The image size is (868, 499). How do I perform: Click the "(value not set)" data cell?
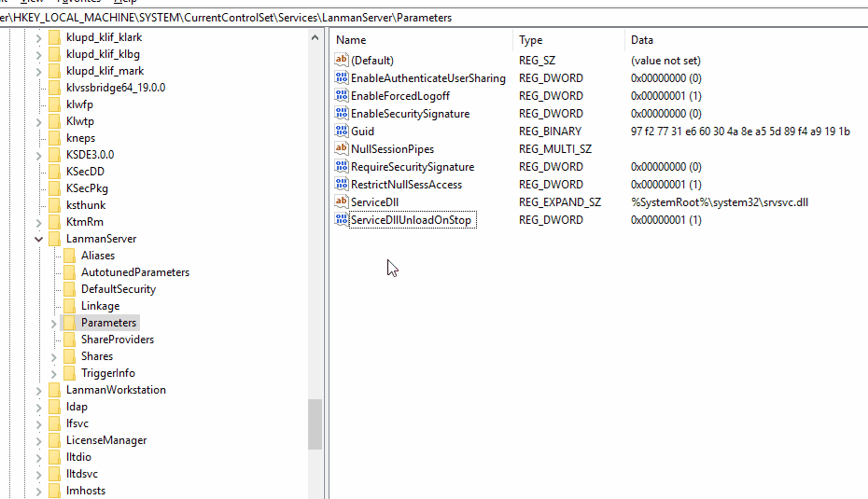pyautogui.click(x=665, y=61)
